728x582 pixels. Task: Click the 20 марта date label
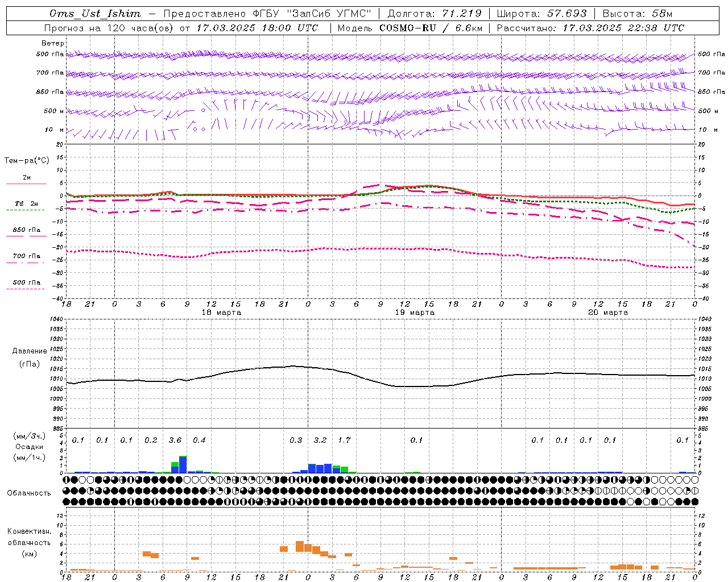coord(609,313)
